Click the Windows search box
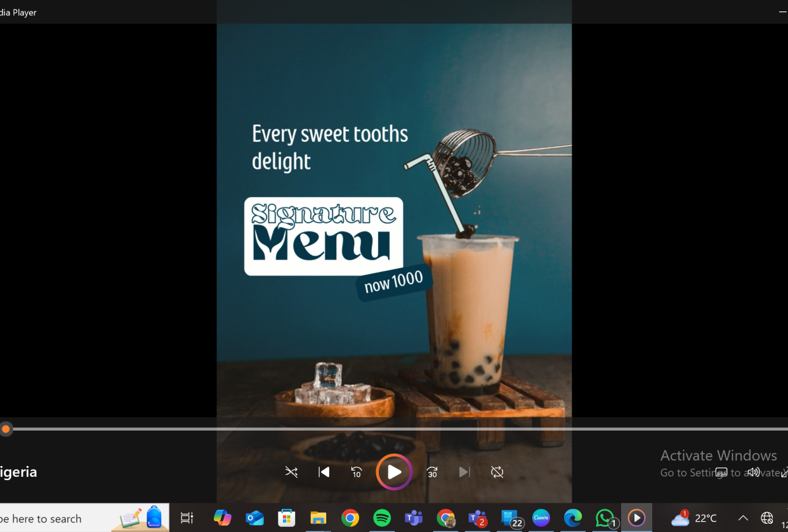Screen dimensions: 788x532 84,518
